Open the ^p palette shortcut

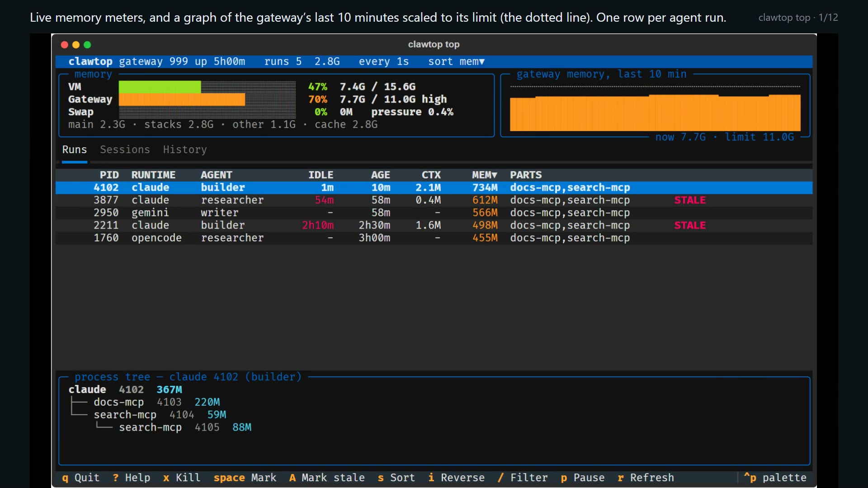[775, 478]
